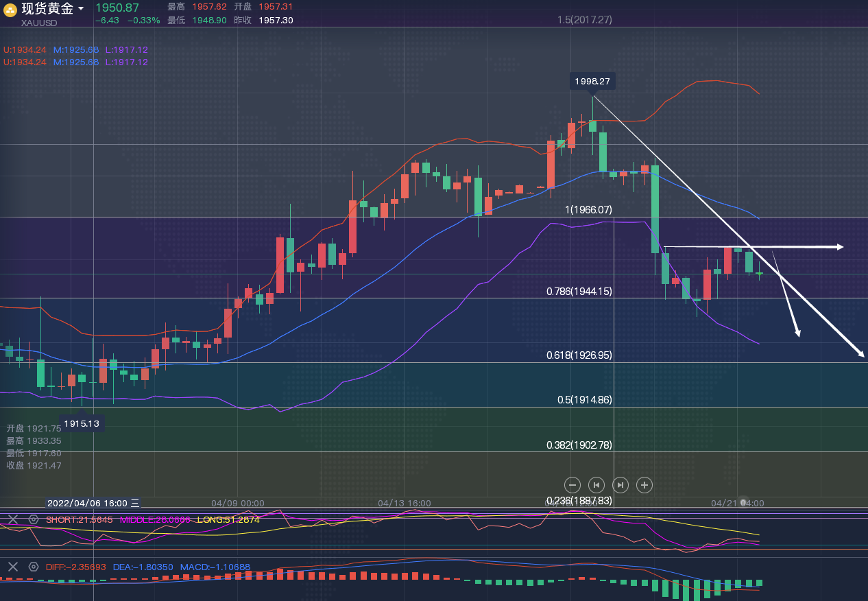Screen dimensions: 868x601
Task: Select the 0.618(1926.95) Fibonacci level label
Action: pos(579,355)
